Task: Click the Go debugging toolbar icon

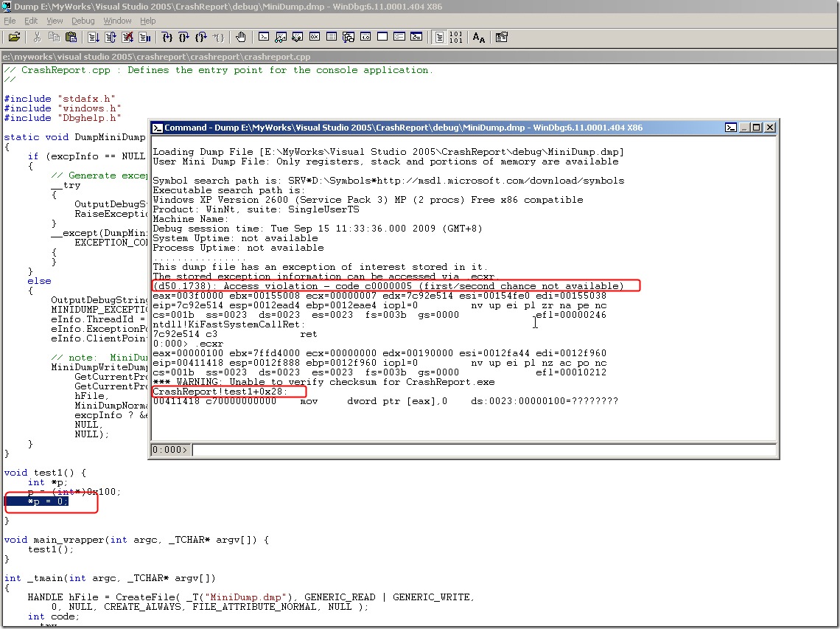Action: pos(94,37)
